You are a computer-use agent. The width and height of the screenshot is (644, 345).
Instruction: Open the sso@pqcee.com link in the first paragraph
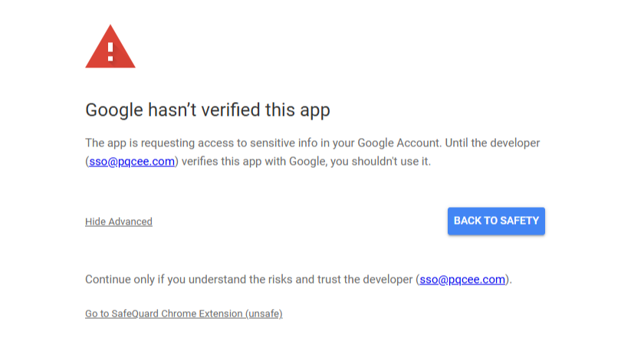(132, 162)
